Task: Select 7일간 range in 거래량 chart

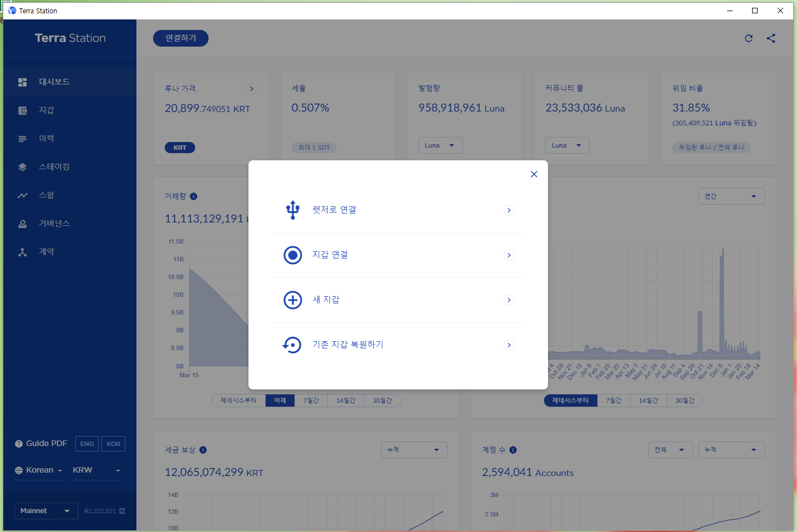Action: coord(311,401)
